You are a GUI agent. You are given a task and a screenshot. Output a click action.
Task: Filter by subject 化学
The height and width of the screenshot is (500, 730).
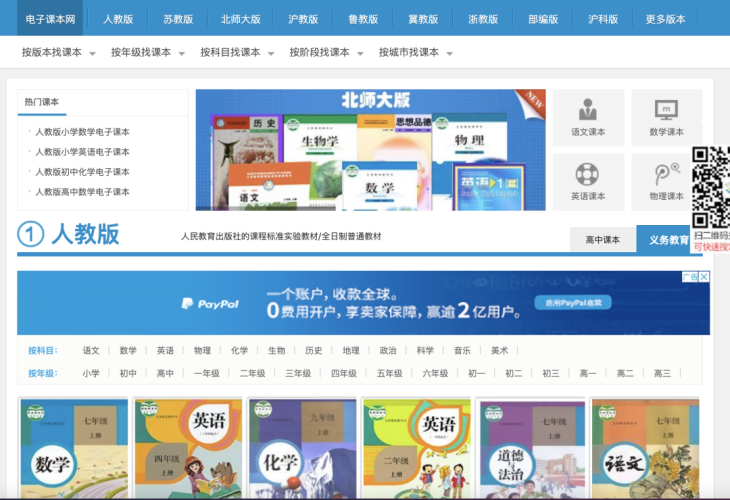coord(239,351)
